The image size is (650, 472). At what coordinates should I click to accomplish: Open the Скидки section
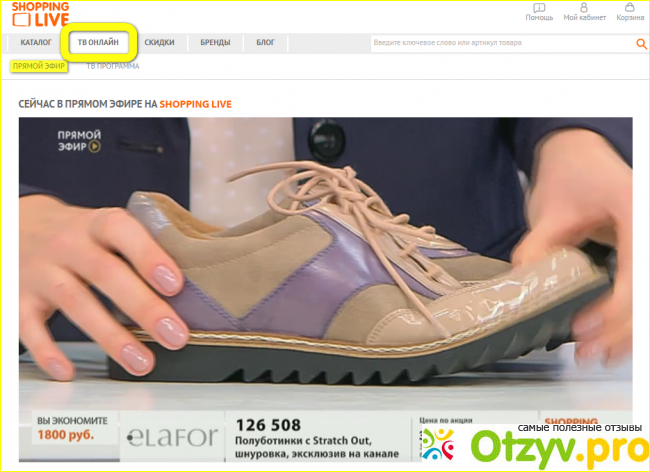coord(160,43)
